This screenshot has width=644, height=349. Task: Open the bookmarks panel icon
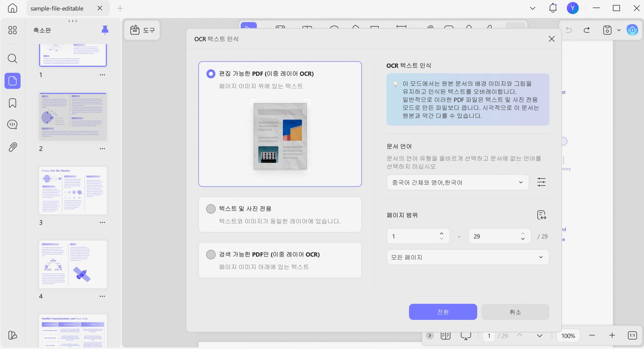(12, 103)
